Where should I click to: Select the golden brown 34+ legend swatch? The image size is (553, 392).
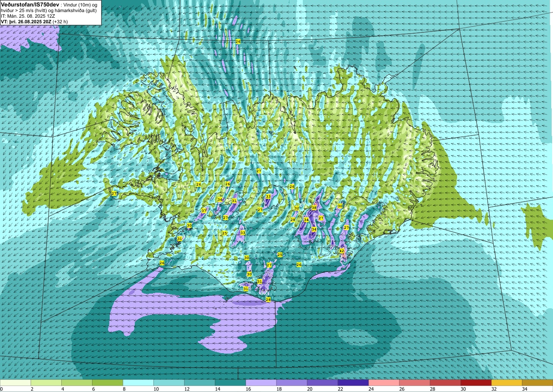point(537,383)
